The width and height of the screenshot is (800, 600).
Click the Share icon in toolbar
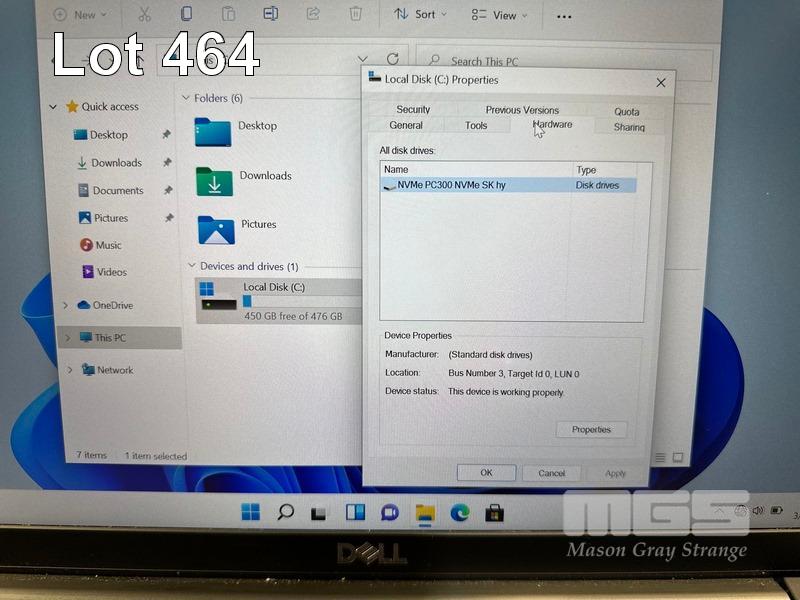pyautogui.click(x=313, y=14)
